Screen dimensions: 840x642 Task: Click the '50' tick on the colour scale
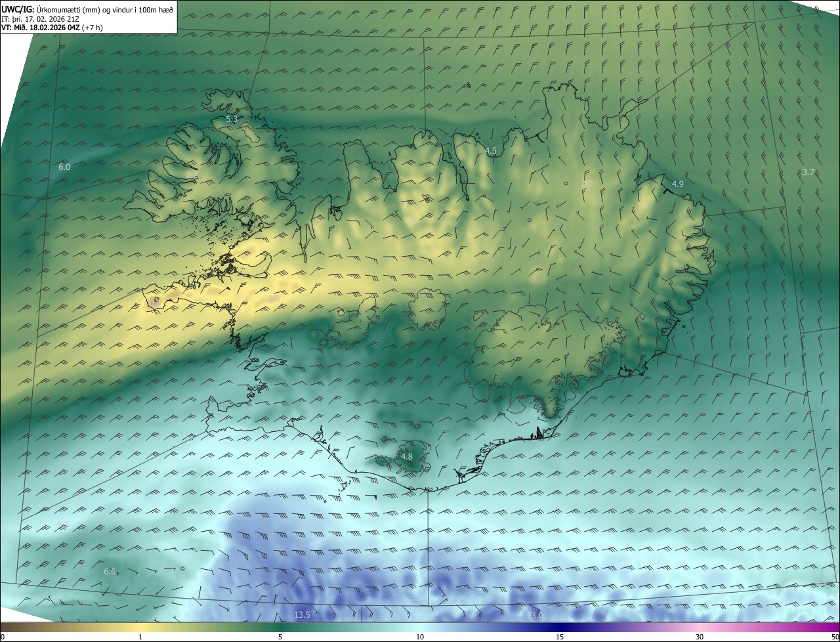834,637
